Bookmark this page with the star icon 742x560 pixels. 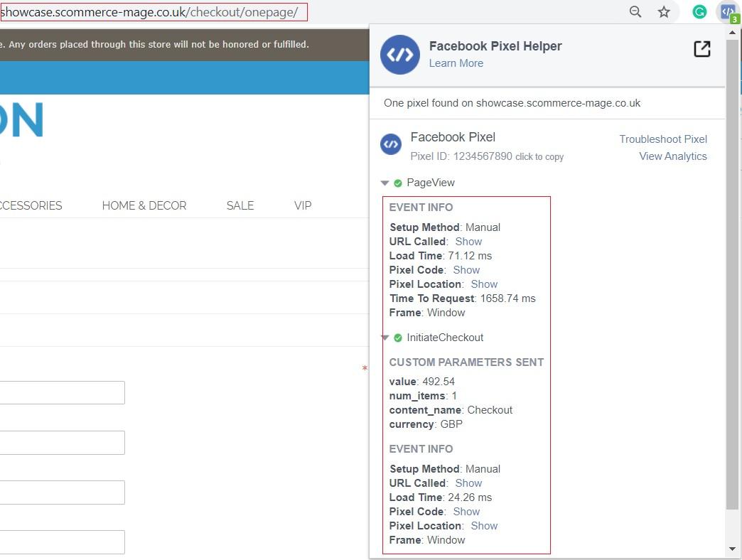point(664,12)
